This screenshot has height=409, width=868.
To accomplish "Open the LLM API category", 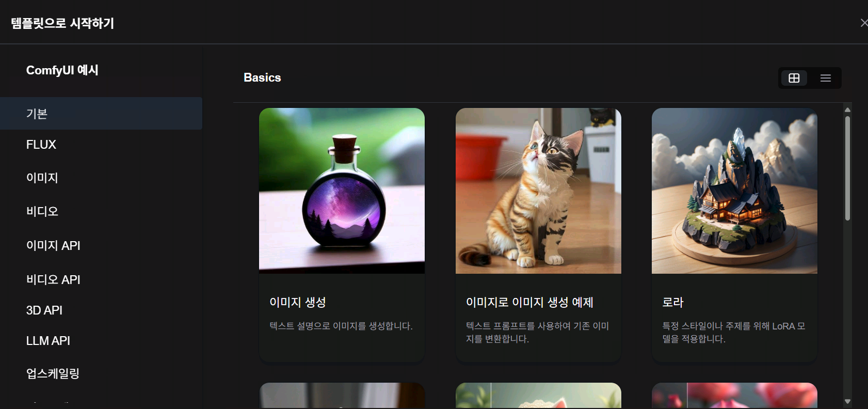I will point(101,341).
